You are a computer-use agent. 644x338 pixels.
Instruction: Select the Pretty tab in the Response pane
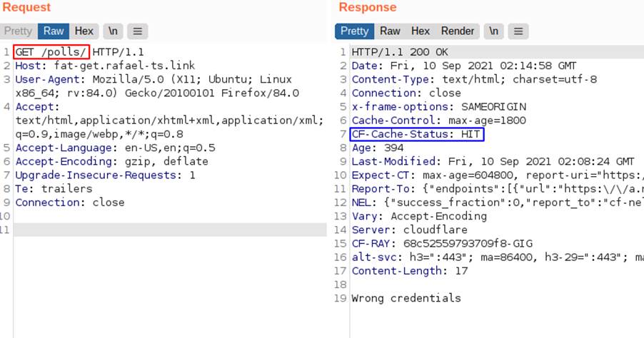pyautogui.click(x=354, y=31)
